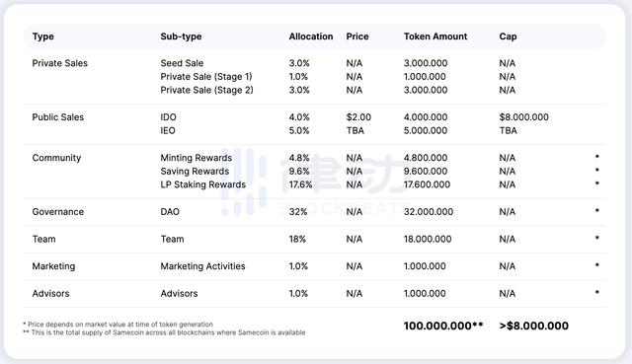The width and height of the screenshot is (632, 364).
Task: Click asterisk marker on DAO row
Action: click(596, 210)
